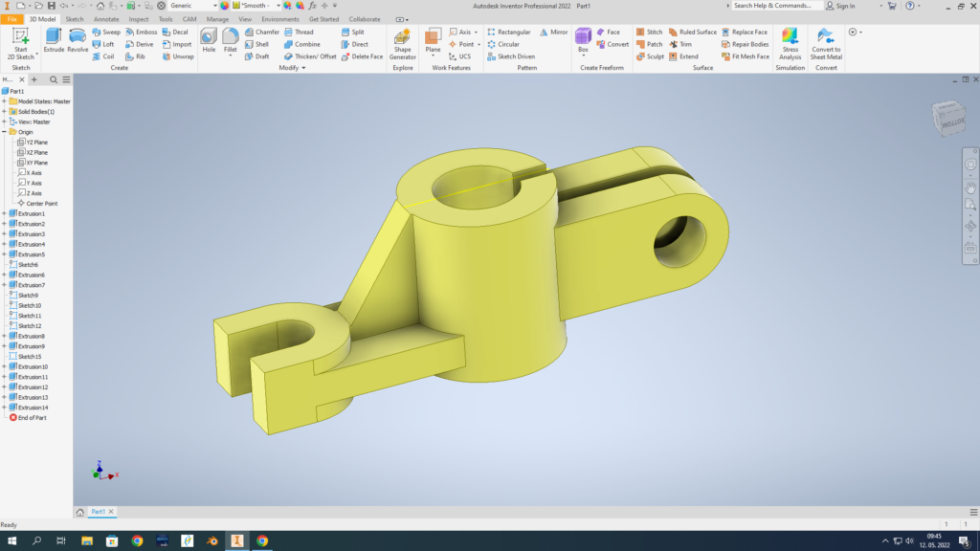Launch Stress Analysis
The image size is (980, 551).
point(790,44)
